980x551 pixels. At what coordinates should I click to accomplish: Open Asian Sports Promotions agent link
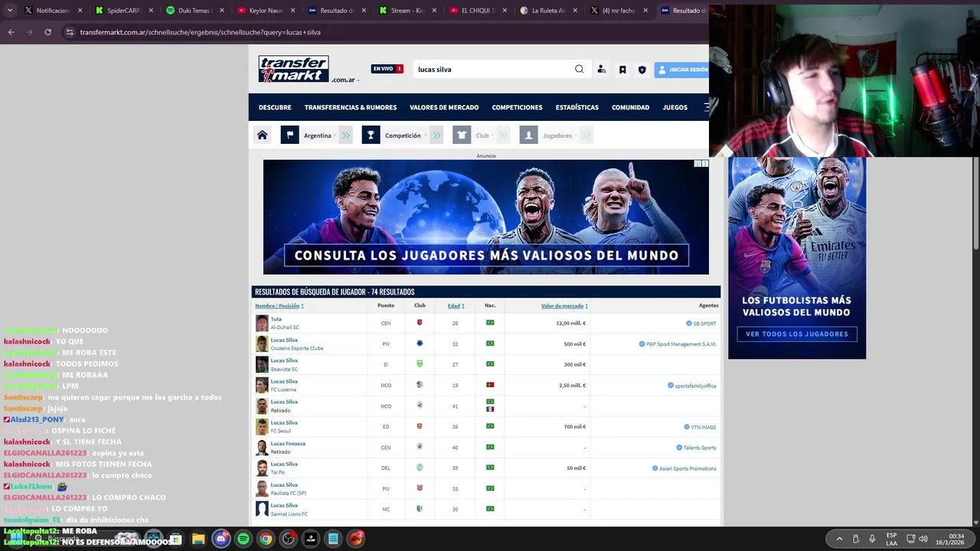point(688,468)
